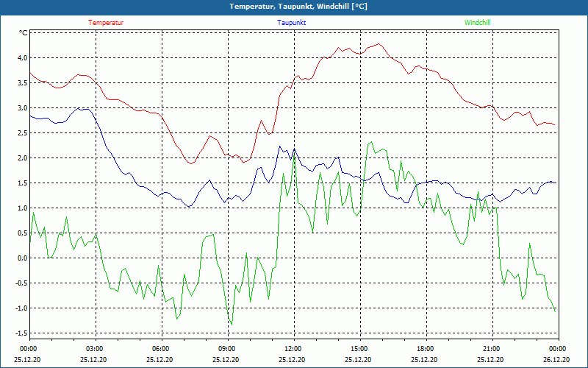This screenshot has height=368, width=588.
Task: Click the 15:00 time axis label
Action: 360,349
